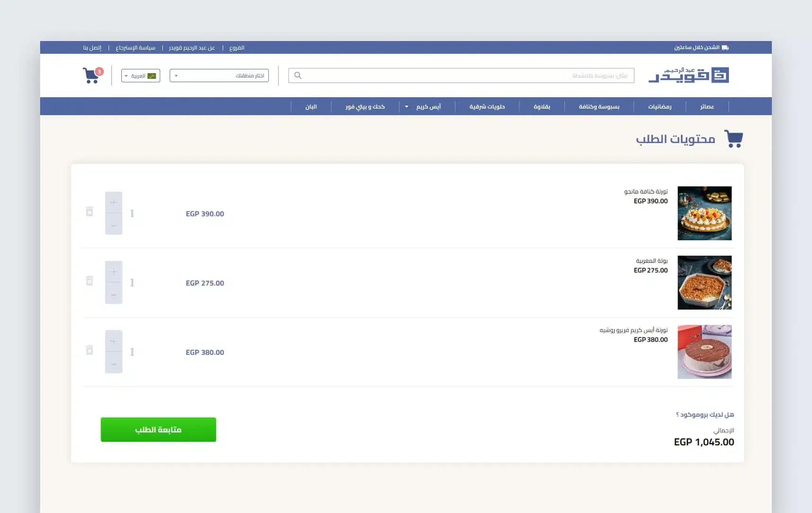Click تورتة آيس كريم فريرو روشيه name
Viewport: 812px width, 513px height.
point(634,330)
